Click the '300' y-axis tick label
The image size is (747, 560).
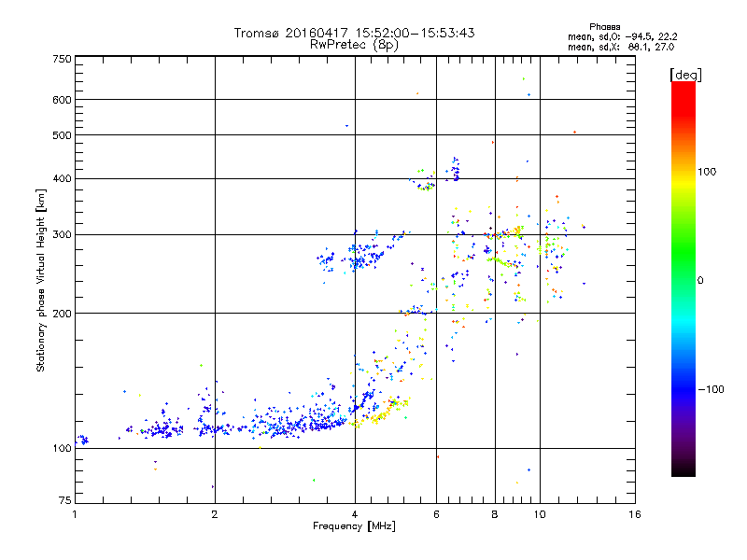[62, 234]
